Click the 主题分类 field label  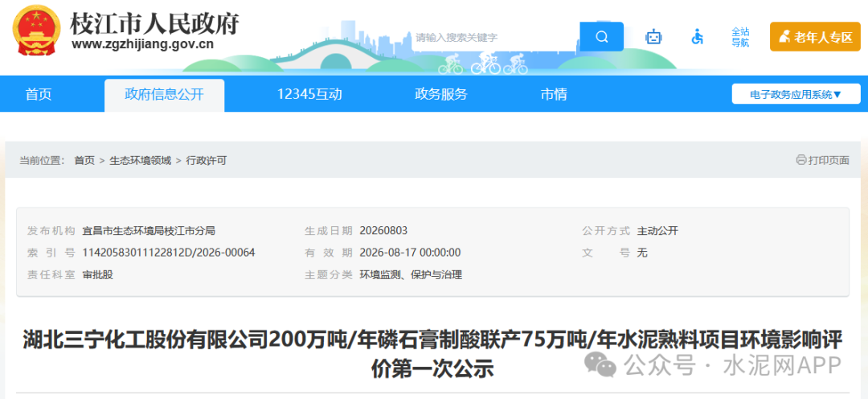[328, 275]
